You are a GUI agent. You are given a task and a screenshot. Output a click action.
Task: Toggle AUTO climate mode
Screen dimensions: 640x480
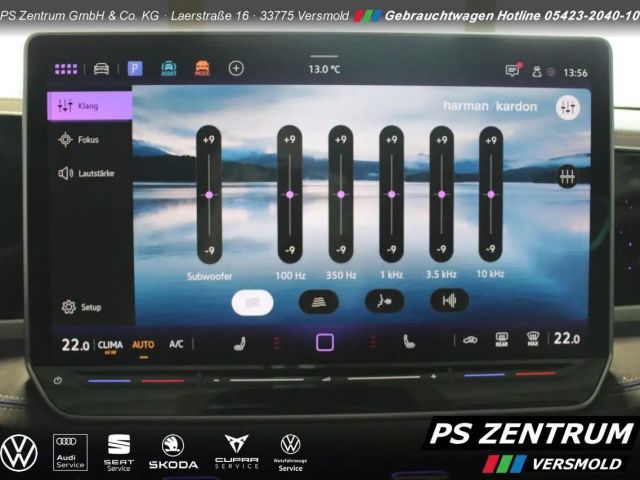(143, 344)
